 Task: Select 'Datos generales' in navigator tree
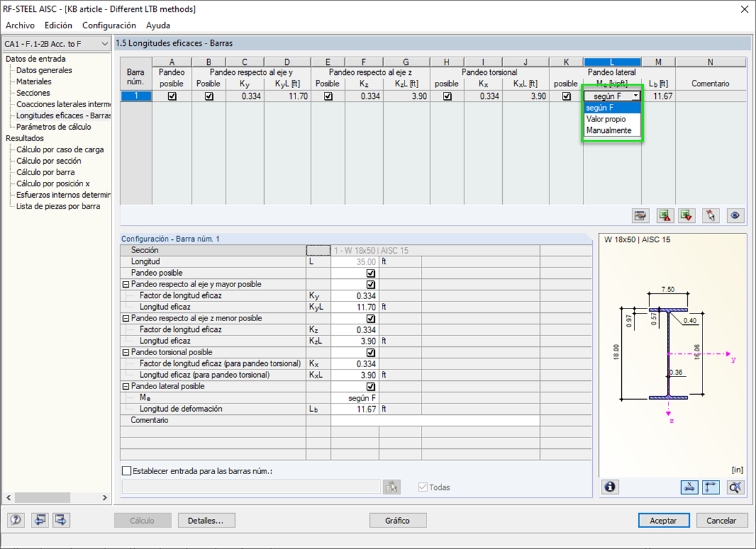pos(44,71)
